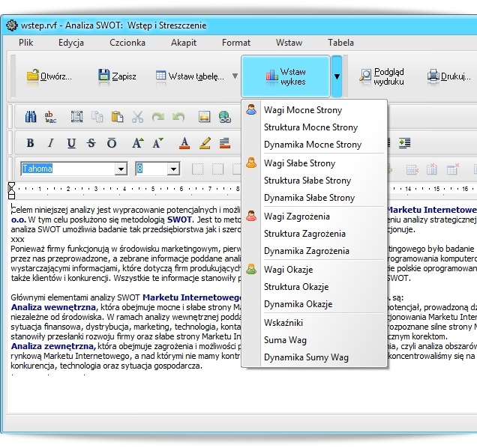Open the Tahoma font name dropdown
The height and width of the screenshot is (448, 477).
(121, 169)
